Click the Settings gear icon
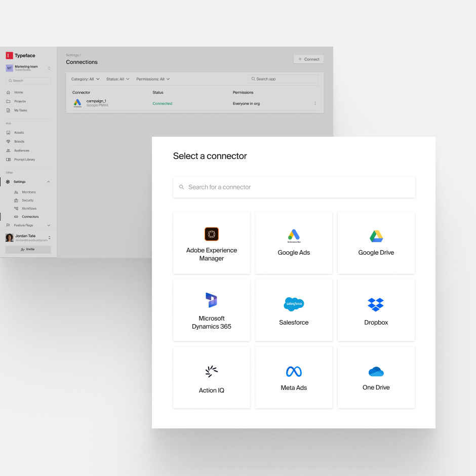The image size is (476, 476). (8, 182)
